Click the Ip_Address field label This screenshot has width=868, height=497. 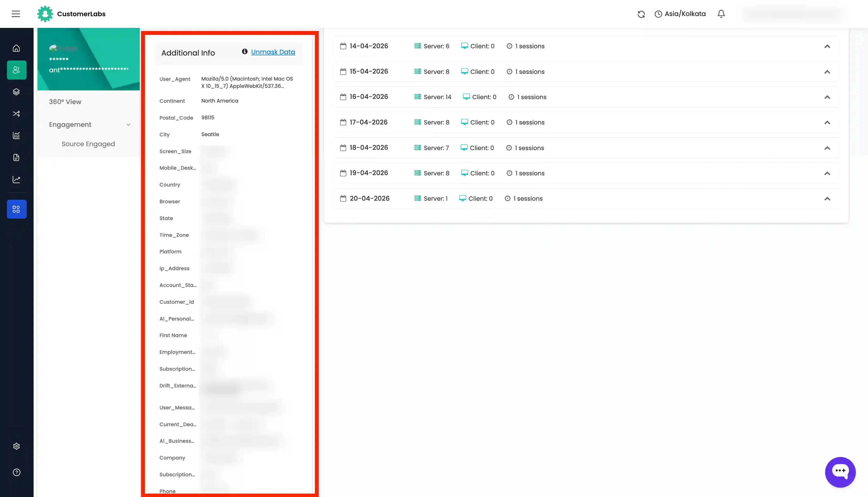[174, 268]
